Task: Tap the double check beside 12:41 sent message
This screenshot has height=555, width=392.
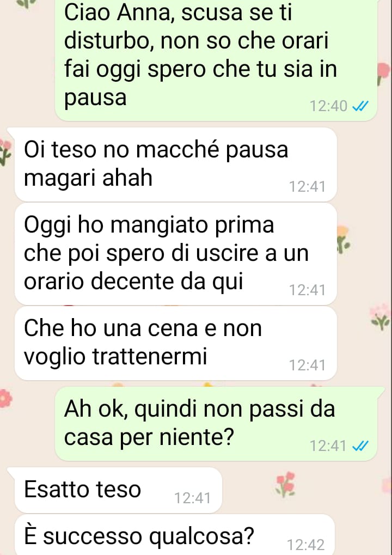Action: coord(361,446)
